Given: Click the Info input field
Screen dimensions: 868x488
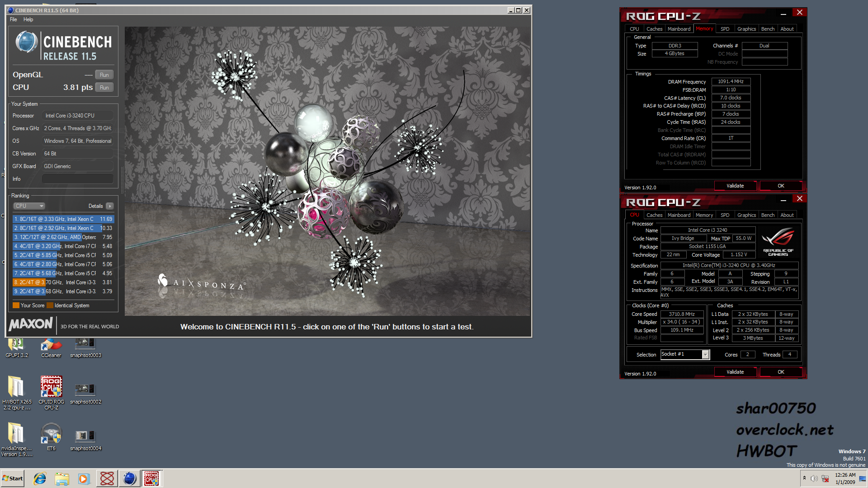Looking at the screenshot, I should tap(78, 179).
